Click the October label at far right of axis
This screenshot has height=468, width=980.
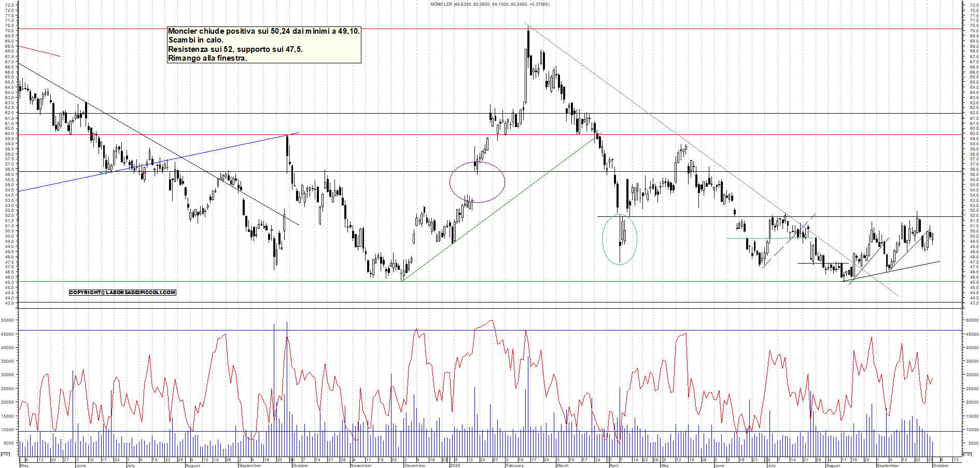[x=941, y=465]
